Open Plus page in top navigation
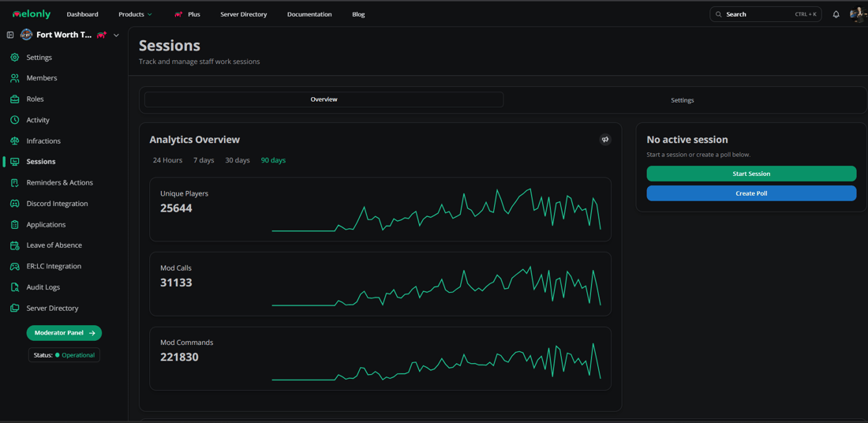 point(187,14)
